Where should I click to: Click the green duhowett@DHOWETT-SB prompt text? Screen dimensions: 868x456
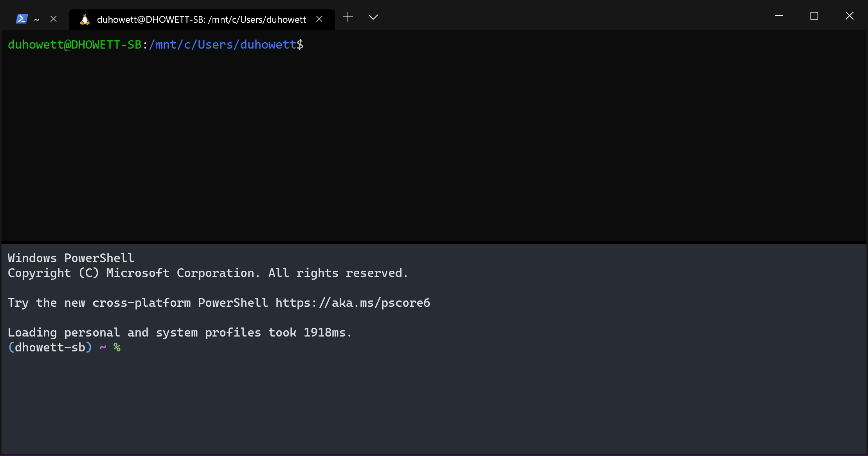click(74, 44)
